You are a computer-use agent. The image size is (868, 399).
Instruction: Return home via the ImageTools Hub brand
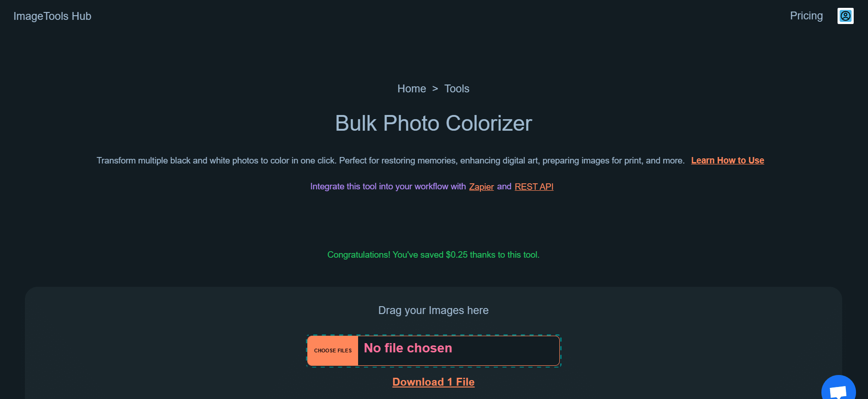52,16
